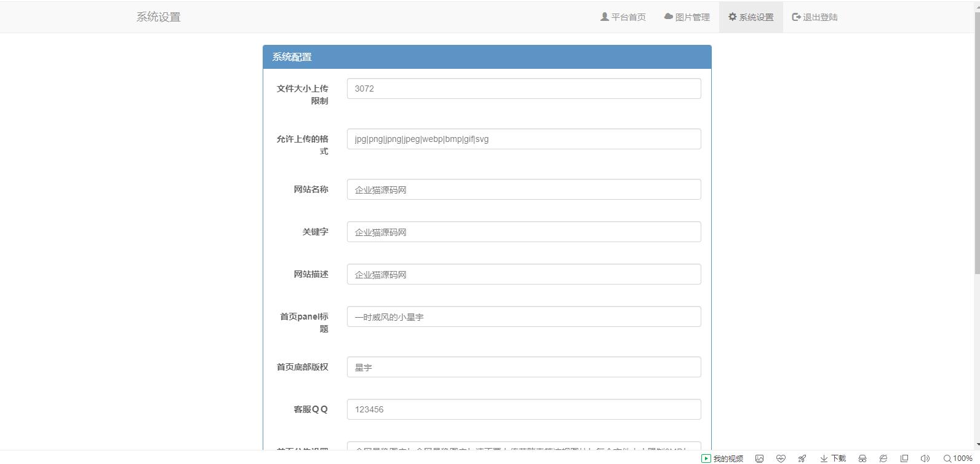Click the browser engine switch icon
Viewport: 980px width, 464px height.
click(x=883, y=458)
